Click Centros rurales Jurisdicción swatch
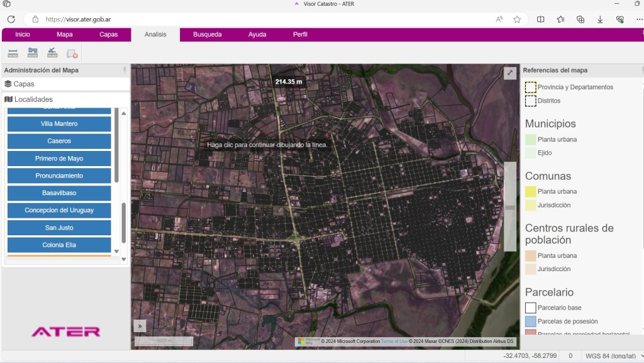The image size is (644, 363). 530,269
